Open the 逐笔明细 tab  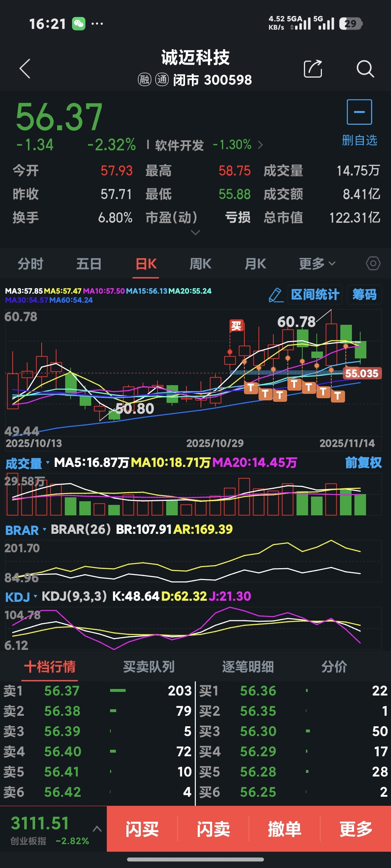[x=248, y=667]
